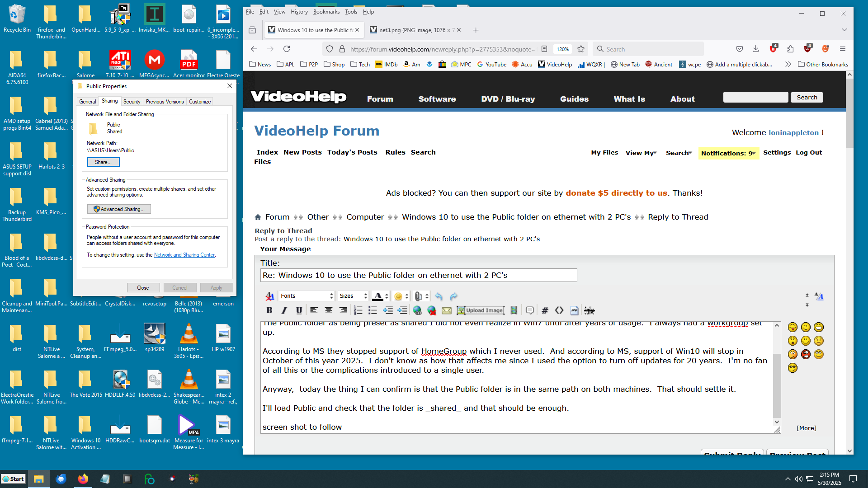This screenshot has width=868, height=488.
Task: Apply Strike formatting in the editor
Action: pyautogui.click(x=589, y=310)
